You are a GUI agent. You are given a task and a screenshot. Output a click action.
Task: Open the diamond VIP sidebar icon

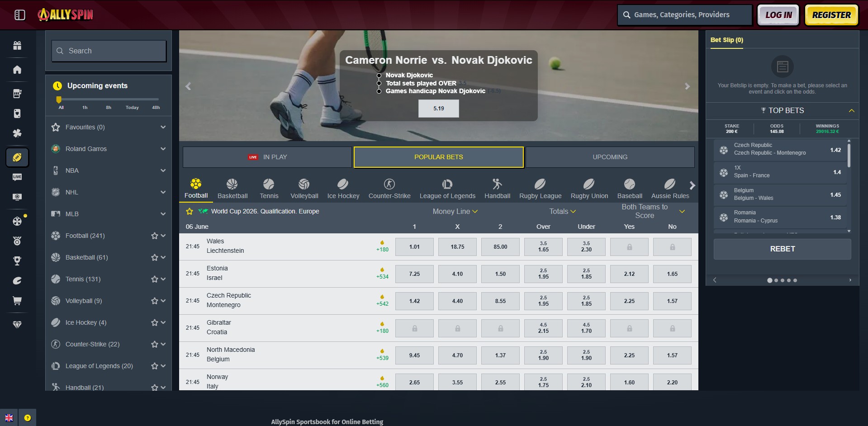[x=17, y=325]
